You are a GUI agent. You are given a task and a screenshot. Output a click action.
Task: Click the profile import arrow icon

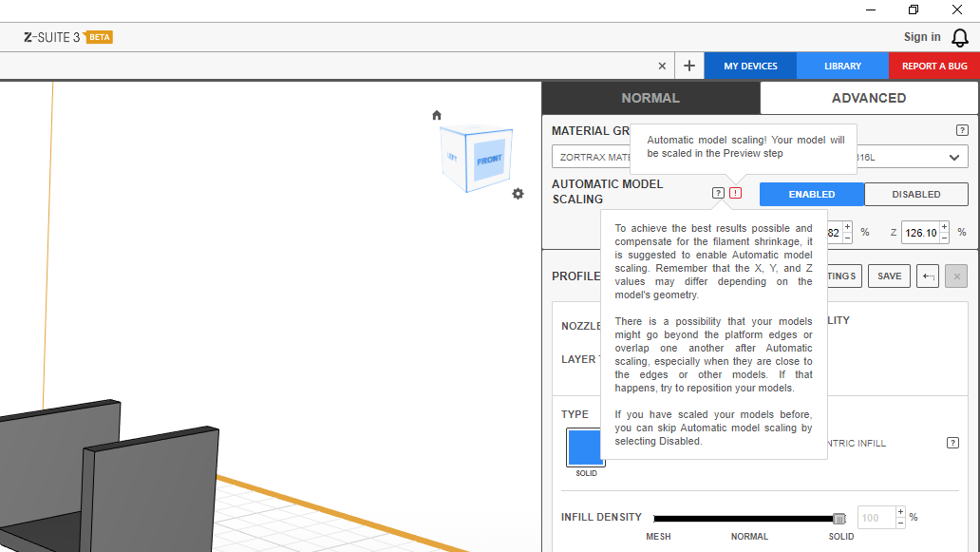pyautogui.click(x=929, y=276)
